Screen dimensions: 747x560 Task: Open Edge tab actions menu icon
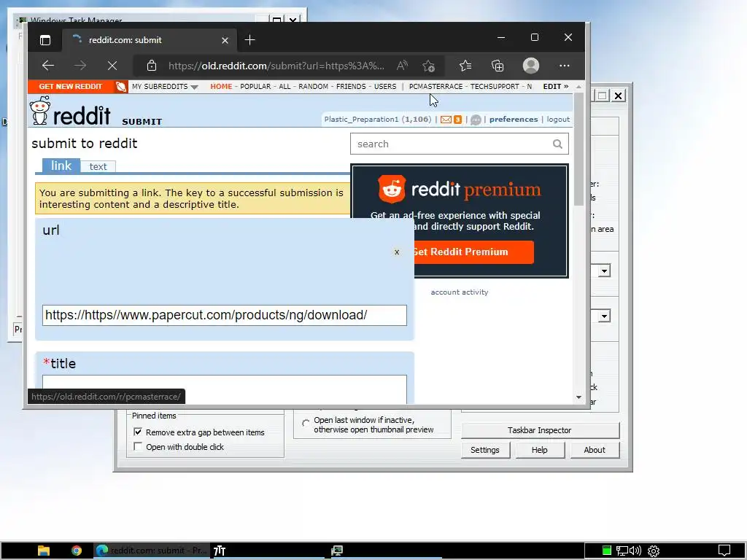click(x=45, y=40)
